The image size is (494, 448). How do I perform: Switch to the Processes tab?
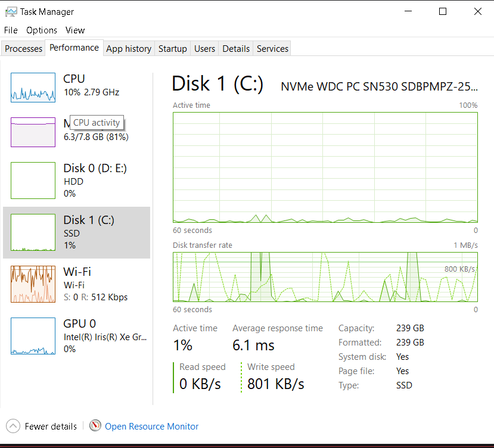[24, 49]
